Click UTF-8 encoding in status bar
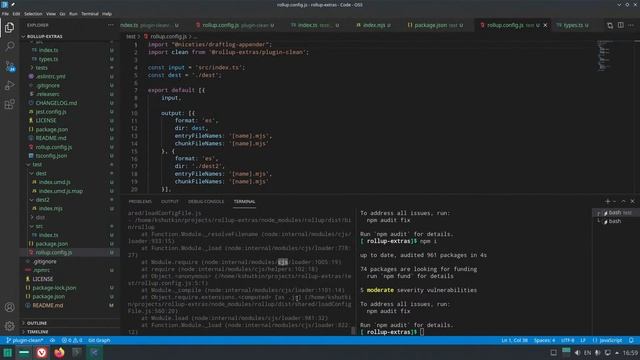This screenshot has height=360, width=640. (x=567, y=340)
